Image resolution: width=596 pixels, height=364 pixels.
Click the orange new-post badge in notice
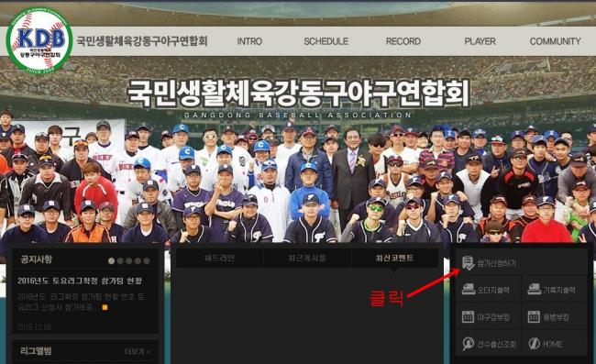point(105,307)
